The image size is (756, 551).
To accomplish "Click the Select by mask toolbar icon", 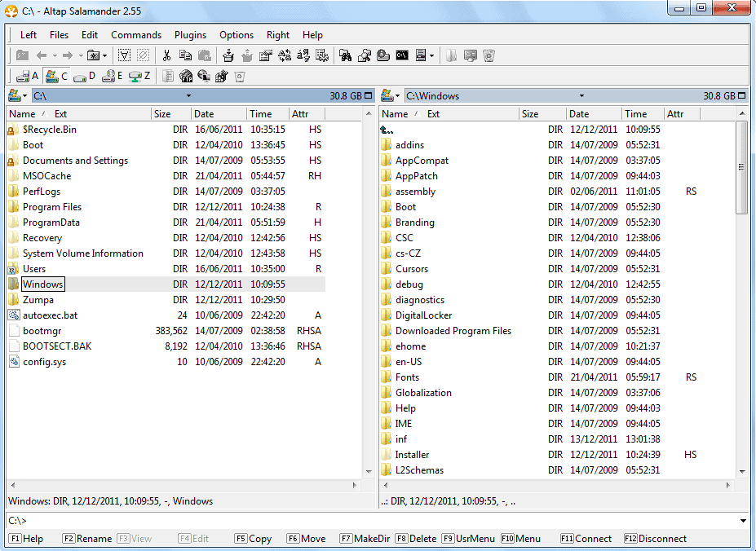I will (x=124, y=55).
